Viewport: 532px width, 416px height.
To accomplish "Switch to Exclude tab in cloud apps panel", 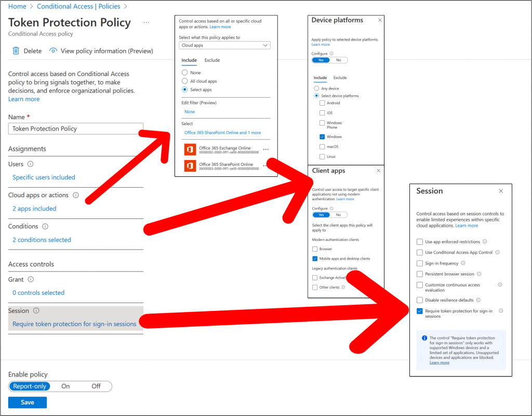I will click(212, 60).
